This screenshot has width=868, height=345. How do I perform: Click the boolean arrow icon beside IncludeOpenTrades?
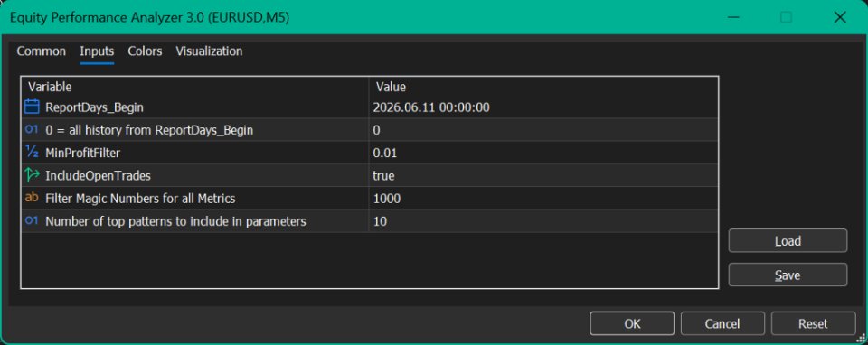[x=33, y=175]
